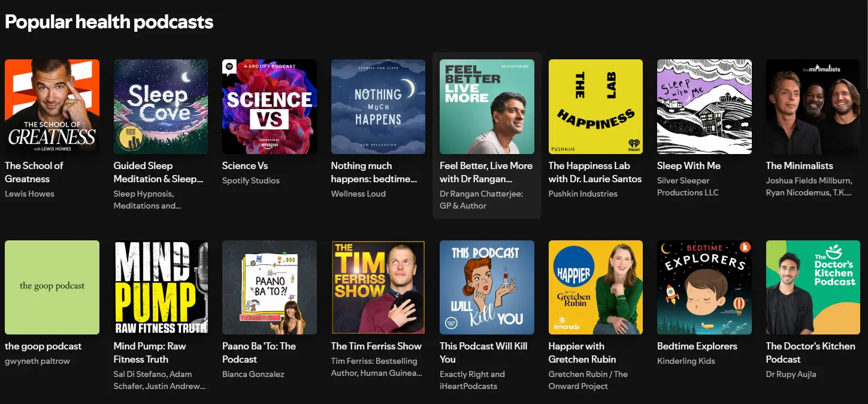Image resolution: width=868 pixels, height=404 pixels.
Task: Click the 'Popular health podcasts' heading
Action: coord(109,22)
